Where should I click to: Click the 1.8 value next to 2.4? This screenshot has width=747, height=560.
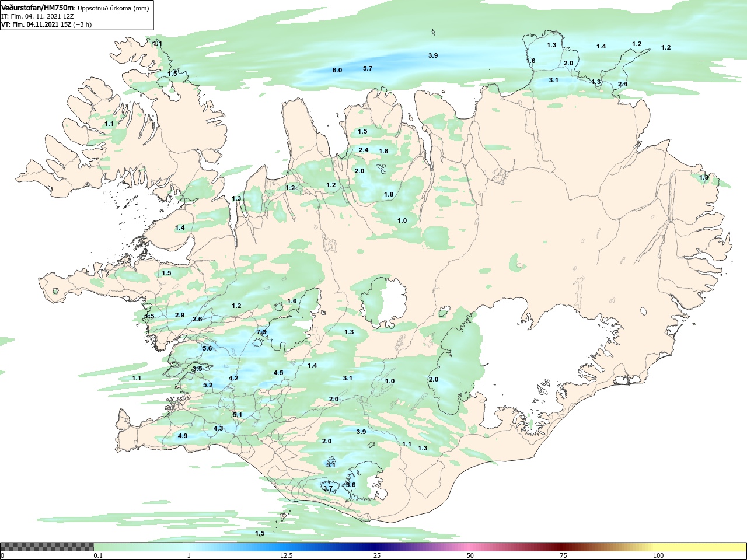383,151
